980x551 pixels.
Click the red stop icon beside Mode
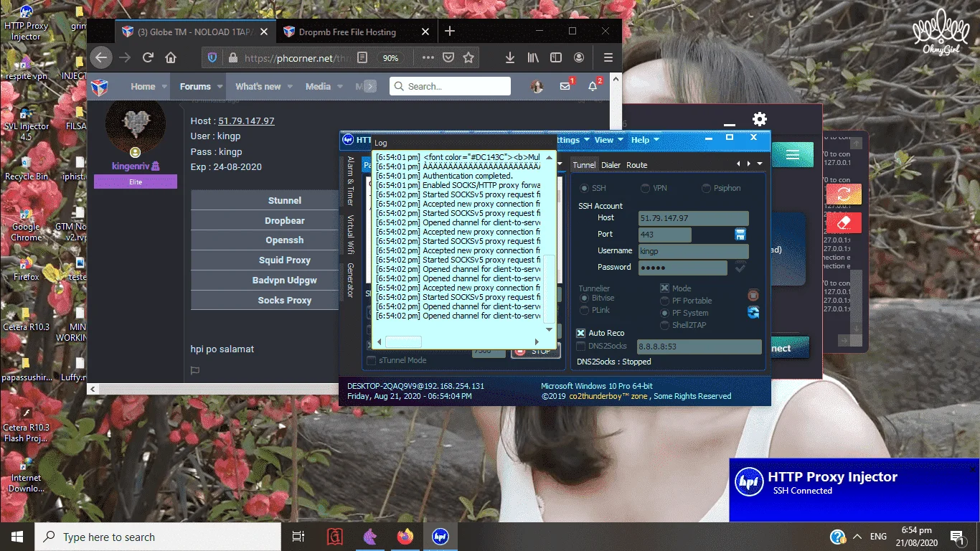753,295
